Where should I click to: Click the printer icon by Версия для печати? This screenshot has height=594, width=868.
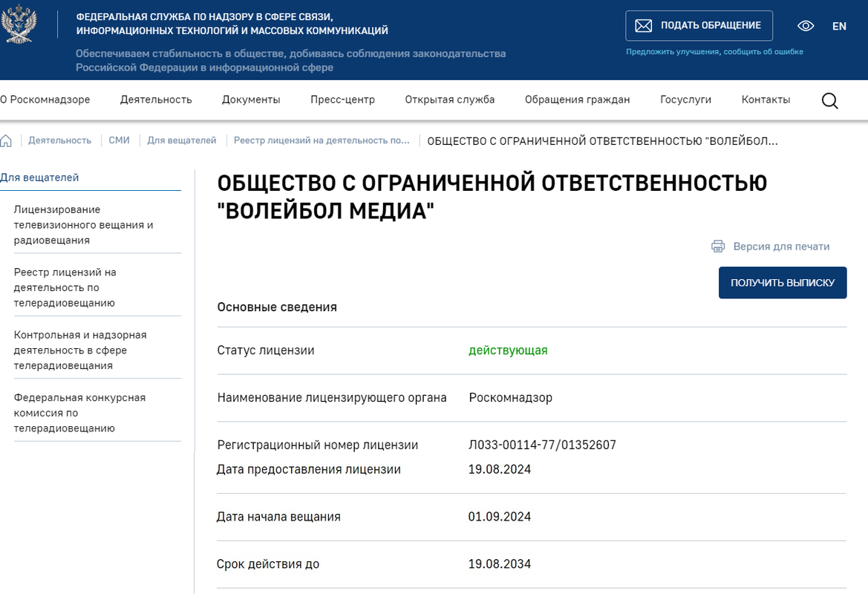(718, 247)
